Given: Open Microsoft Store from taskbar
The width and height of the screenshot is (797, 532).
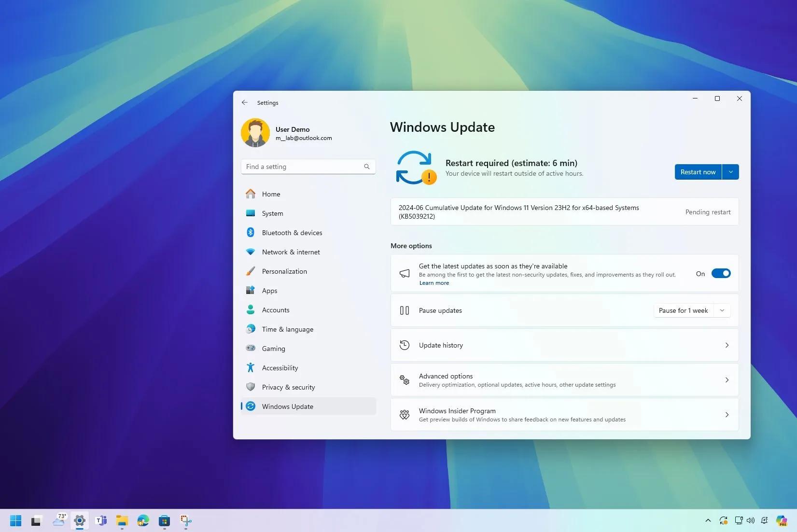Looking at the screenshot, I should pos(165,520).
